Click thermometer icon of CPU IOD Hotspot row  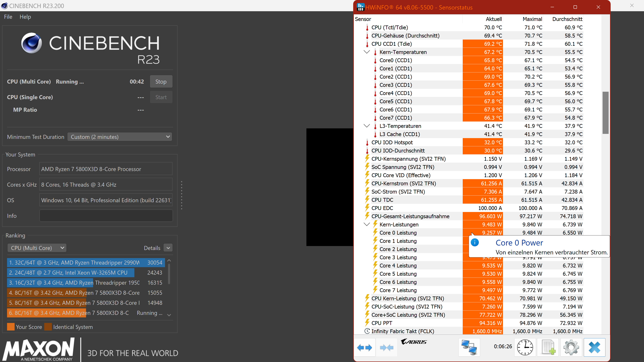point(367,143)
